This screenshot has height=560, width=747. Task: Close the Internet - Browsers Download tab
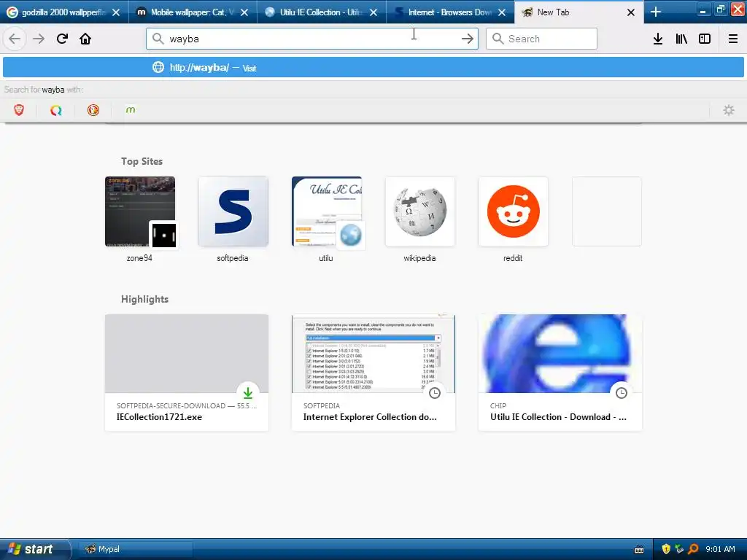[x=502, y=12]
